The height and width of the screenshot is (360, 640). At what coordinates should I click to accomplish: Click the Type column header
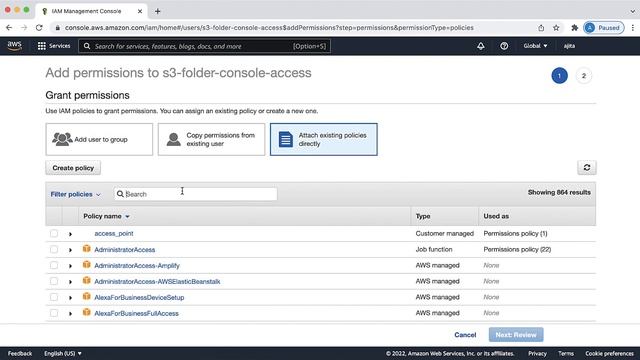pyautogui.click(x=423, y=216)
